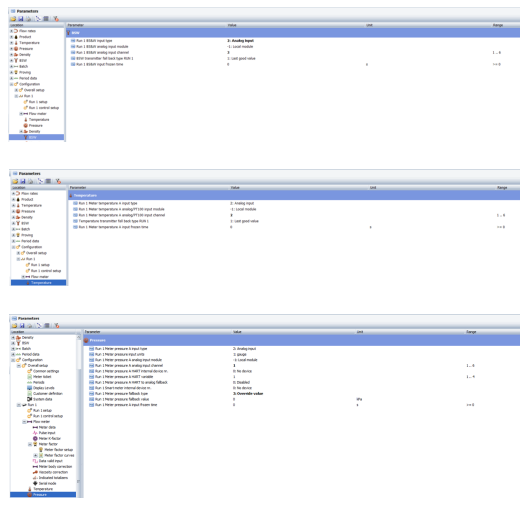Select the Pulse input tree item
This screenshot has width=532, height=509.
click(47, 433)
